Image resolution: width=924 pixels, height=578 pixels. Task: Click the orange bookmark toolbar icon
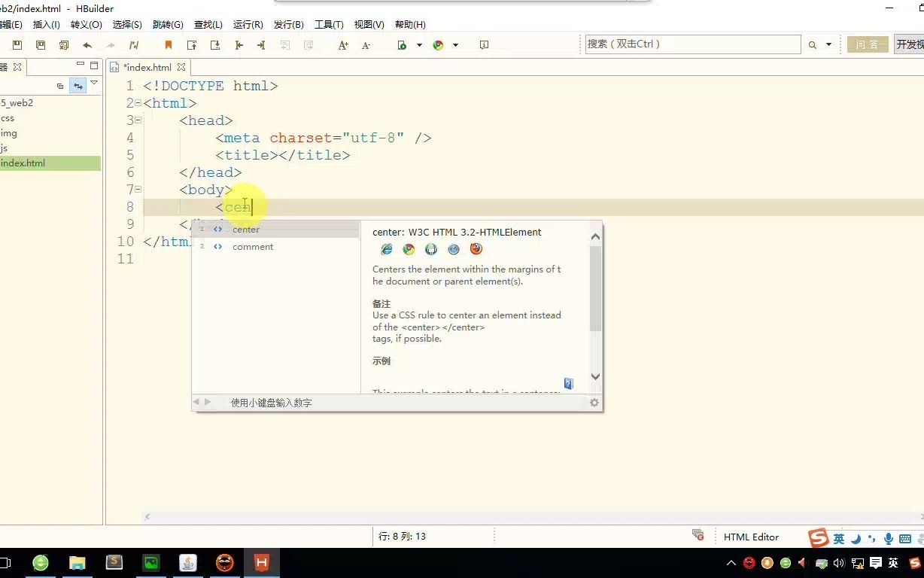166,45
